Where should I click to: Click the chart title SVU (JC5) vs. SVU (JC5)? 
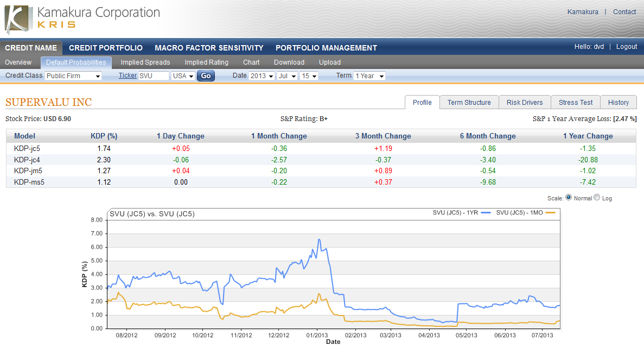tap(152, 214)
